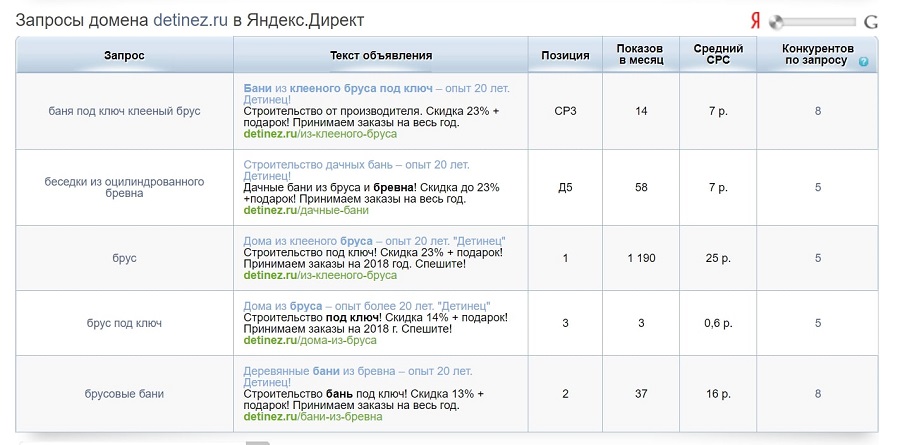The image size is (900, 445).
Task: Select impressions value '14'
Action: (x=641, y=111)
